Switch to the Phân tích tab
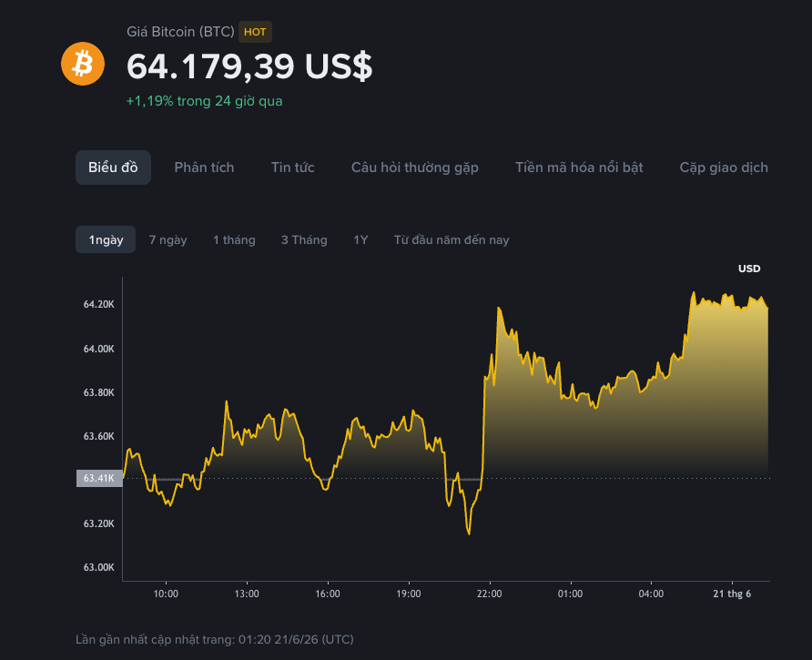The width and height of the screenshot is (812, 660). (204, 168)
